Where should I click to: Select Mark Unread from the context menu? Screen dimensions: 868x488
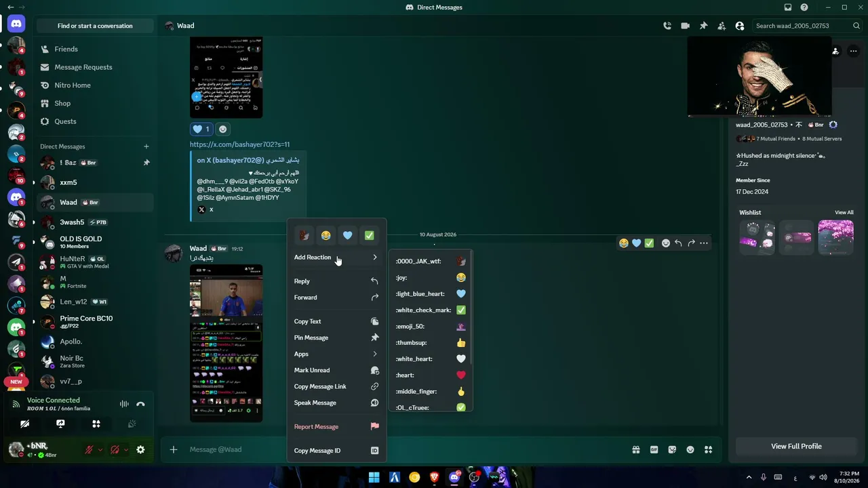point(336,370)
